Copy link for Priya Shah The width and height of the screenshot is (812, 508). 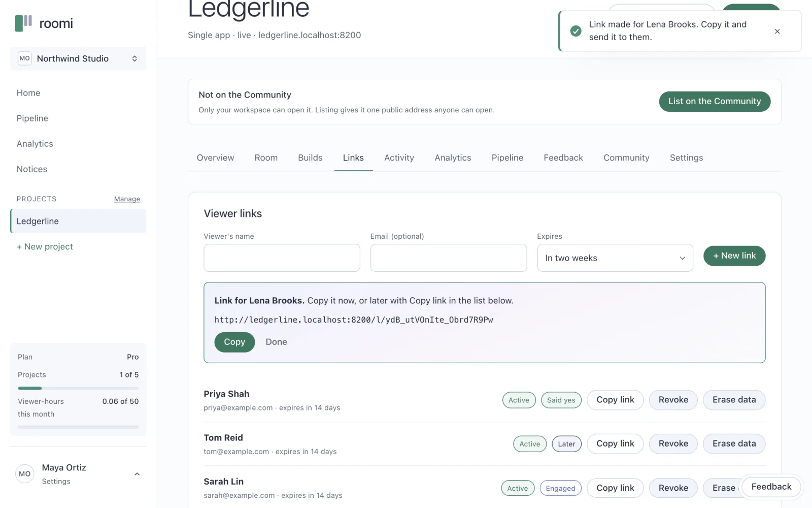coord(615,400)
